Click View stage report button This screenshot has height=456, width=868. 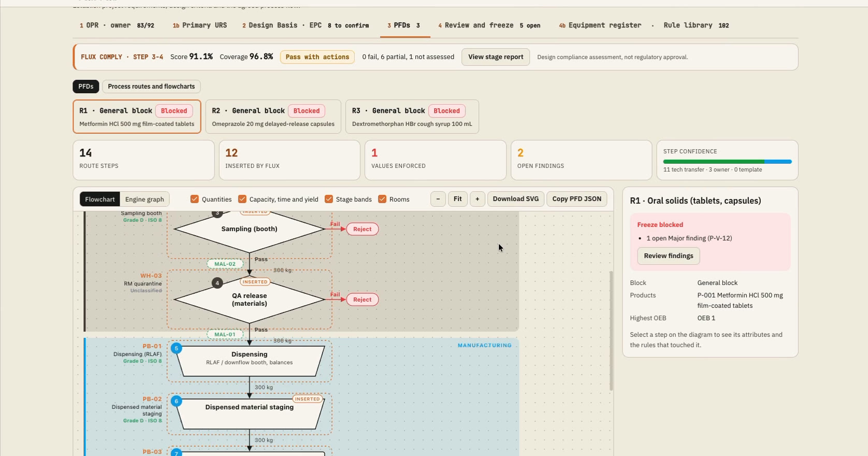(x=496, y=57)
